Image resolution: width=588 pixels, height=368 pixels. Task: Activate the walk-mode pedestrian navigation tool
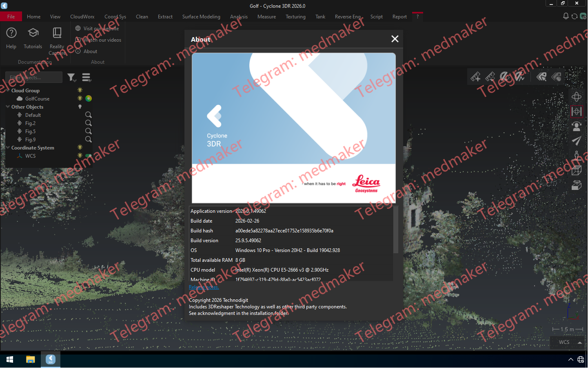point(576,155)
